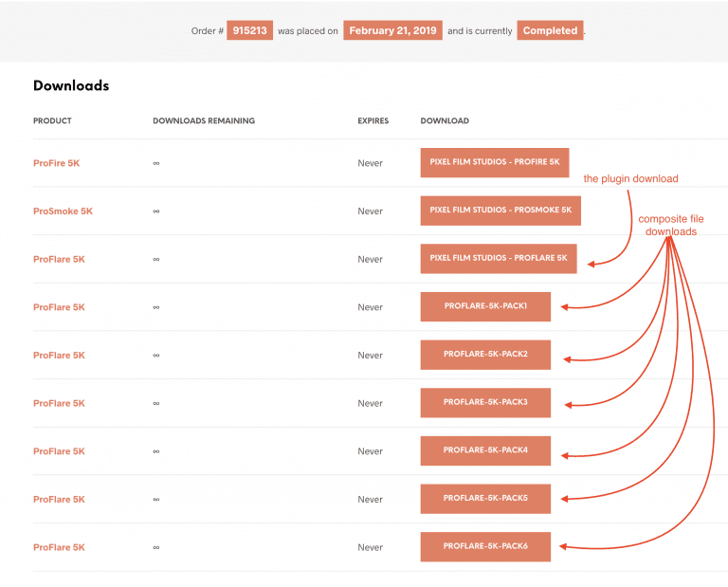
Task: Click the February 21, 2019 date badge
Action: [x=392, y=30]
